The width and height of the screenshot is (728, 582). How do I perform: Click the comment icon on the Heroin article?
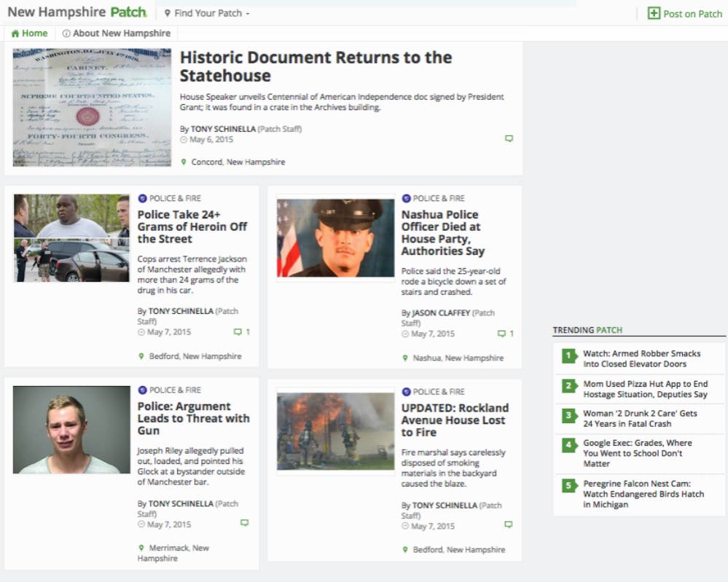point(238,332)
